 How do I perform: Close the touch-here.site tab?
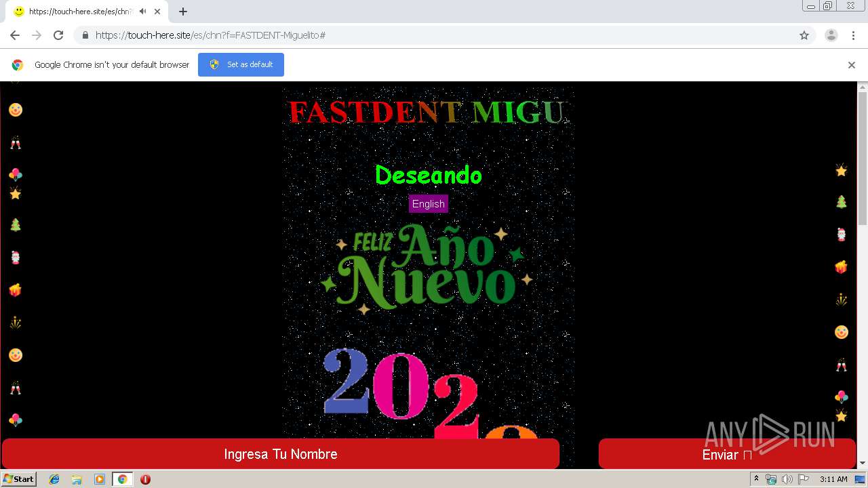(157, 12)
